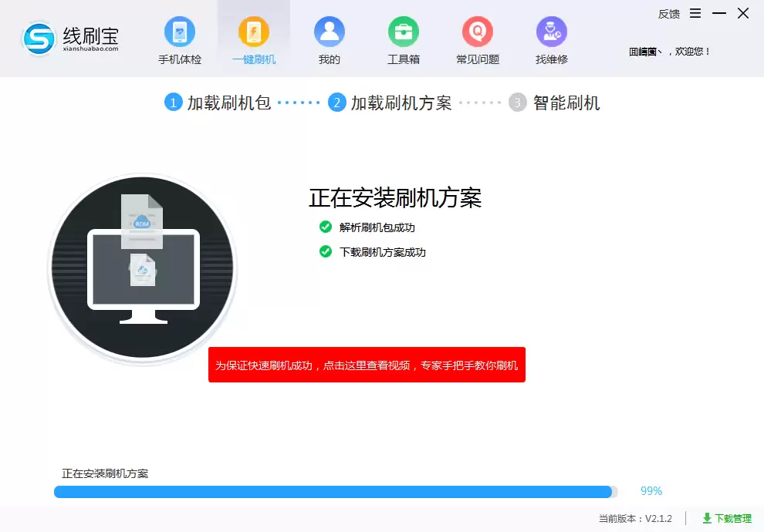764x532 pixels.
Task: Open the 找维修 repair icon
Action: click(552, 32)
